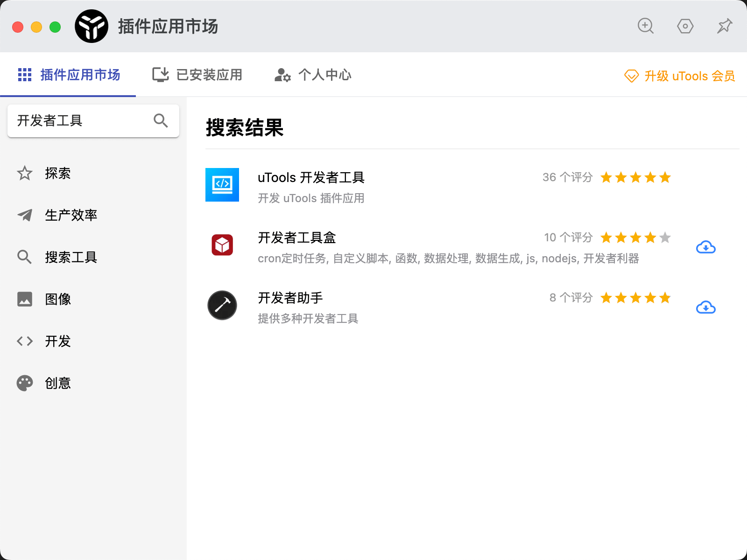Click the uTools logo in the title bar
The height and width of the screenshot is (560, 747).
coord(92,26)
